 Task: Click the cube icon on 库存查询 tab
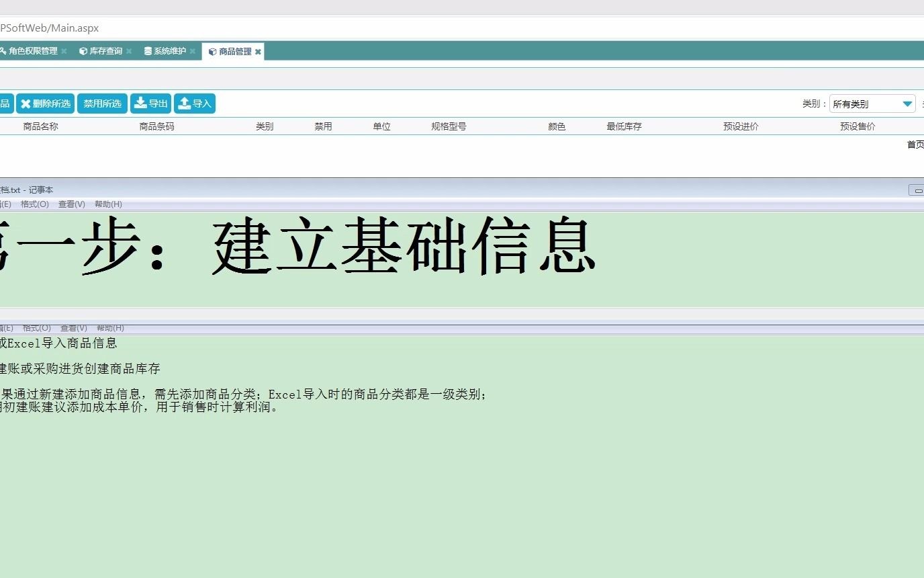[x=83, y=51]
